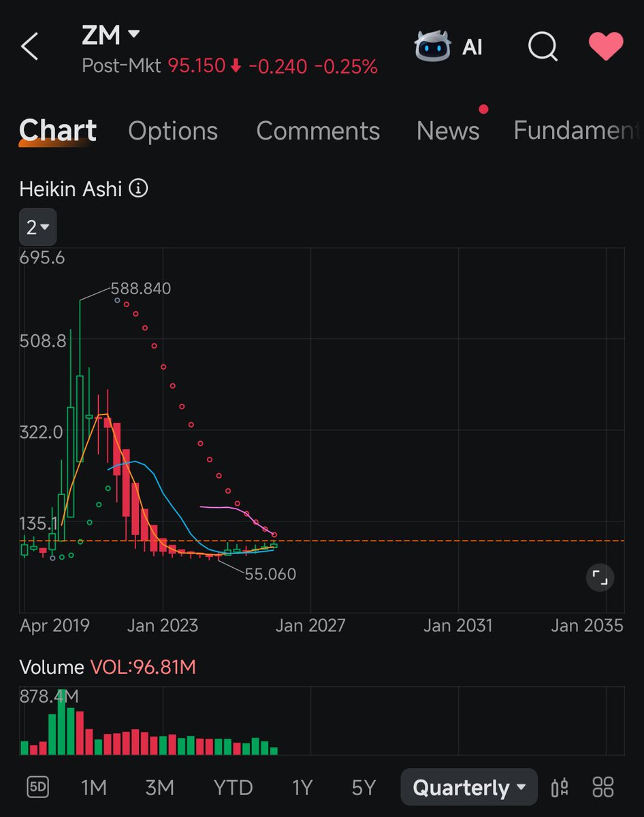This screenshot has width=644, height=817.
Task: Open the AI assistant robot icon
Action: [x=434, y=46]
